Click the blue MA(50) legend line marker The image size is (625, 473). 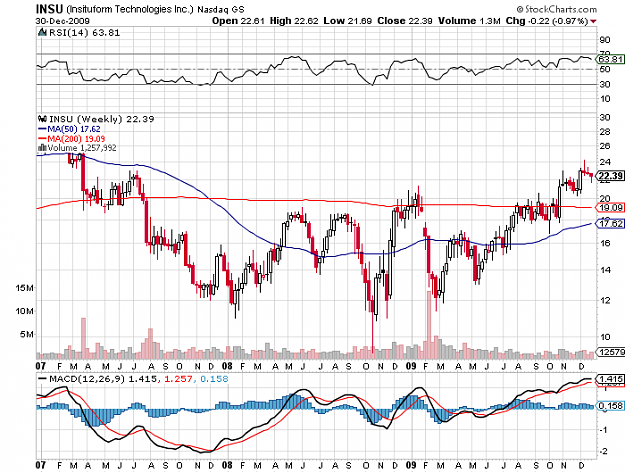[x=42, y=129]
